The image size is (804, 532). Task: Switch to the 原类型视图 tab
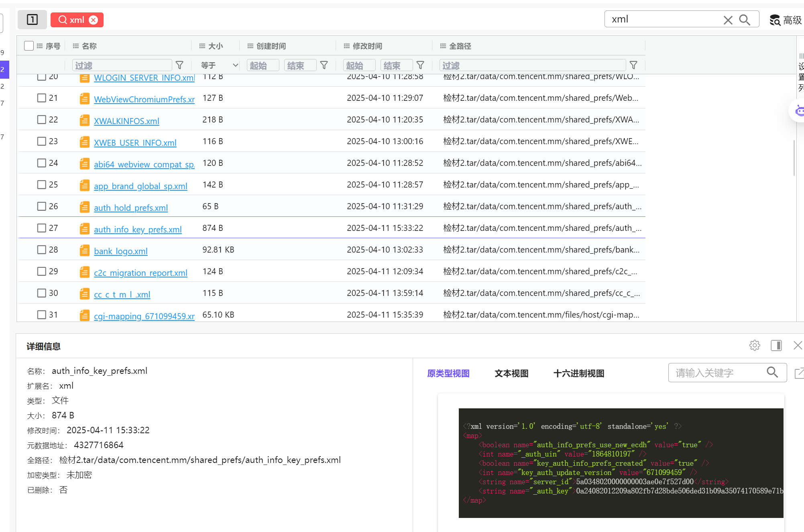(448, 373)
